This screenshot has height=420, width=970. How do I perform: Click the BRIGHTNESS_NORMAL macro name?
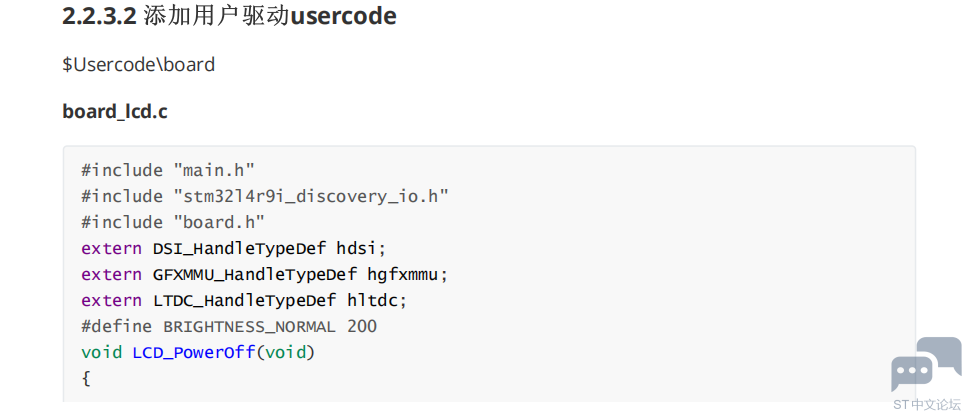[249, 326]
